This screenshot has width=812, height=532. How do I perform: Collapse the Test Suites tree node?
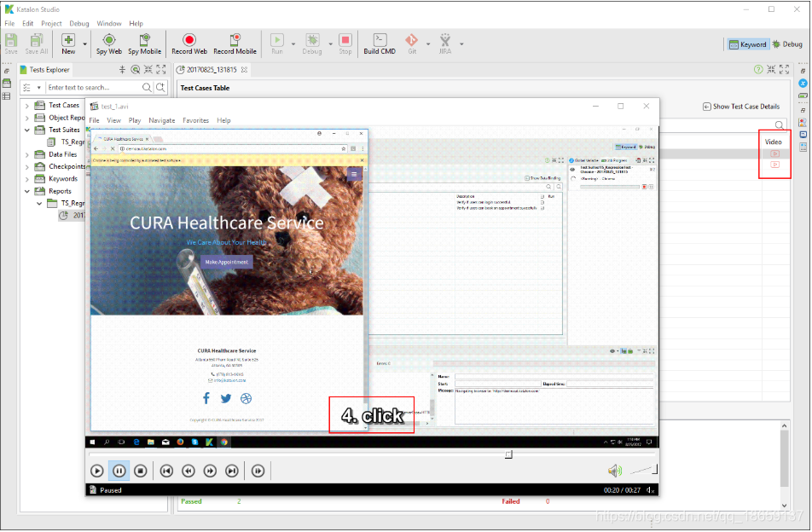pos(27,130)
